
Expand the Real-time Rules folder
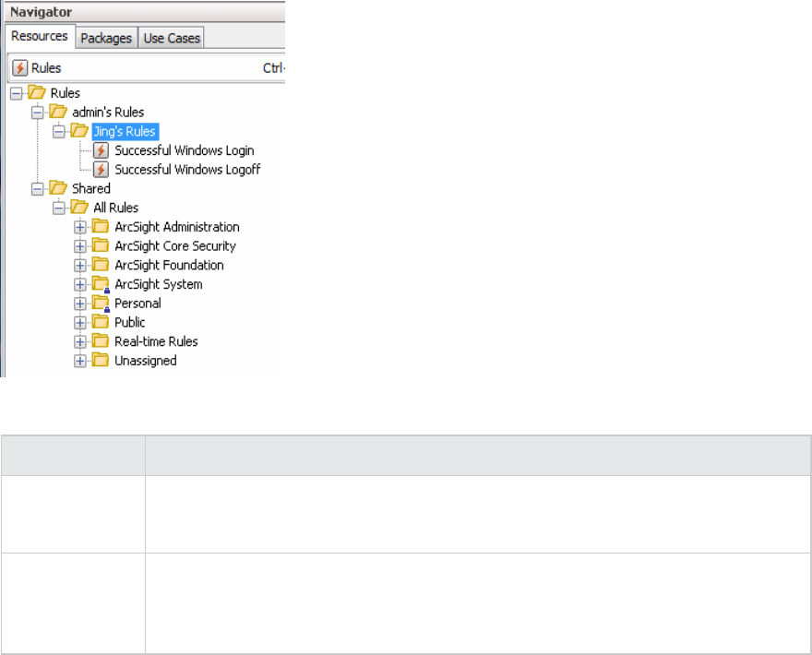[79, 342]
